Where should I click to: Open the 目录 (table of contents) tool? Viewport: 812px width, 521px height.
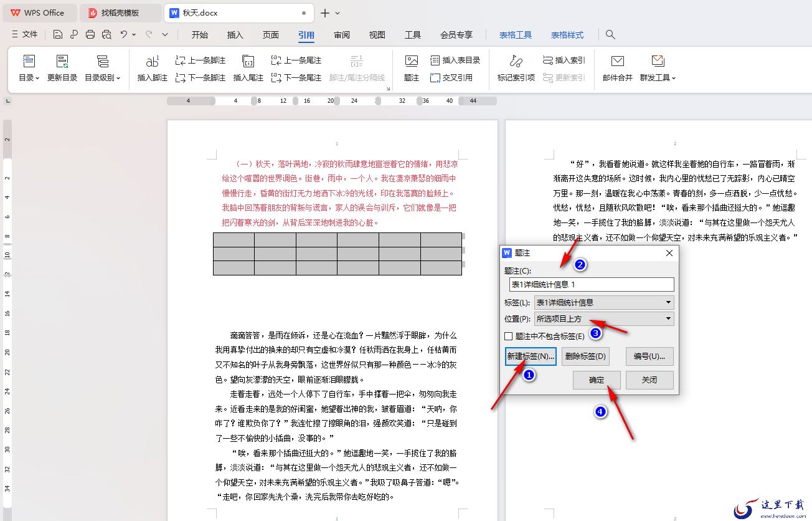coord(29,69)
